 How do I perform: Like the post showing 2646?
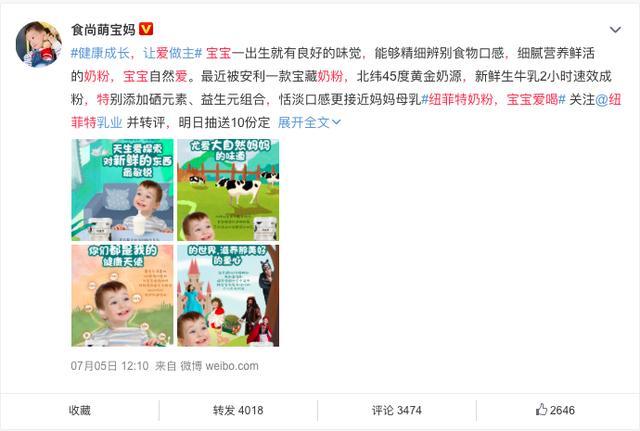[x=556, y=410]
